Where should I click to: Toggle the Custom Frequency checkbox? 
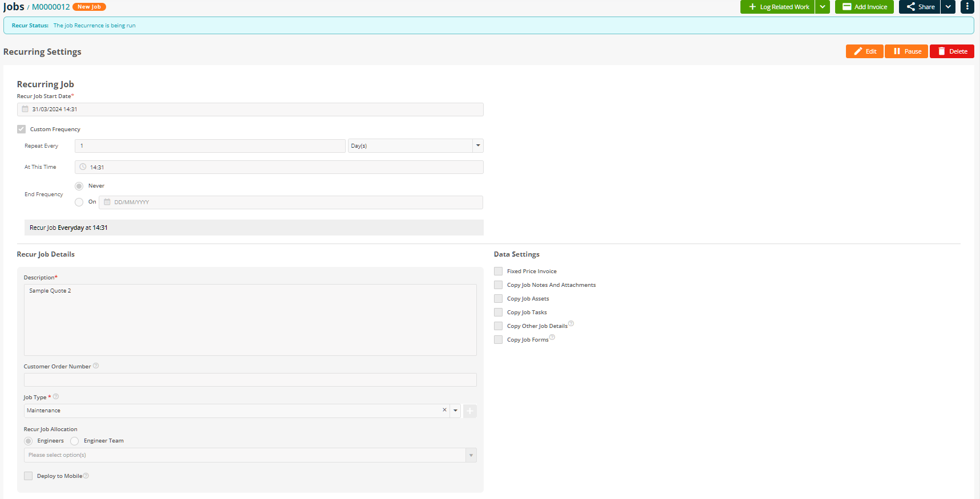tap(22, 129)
